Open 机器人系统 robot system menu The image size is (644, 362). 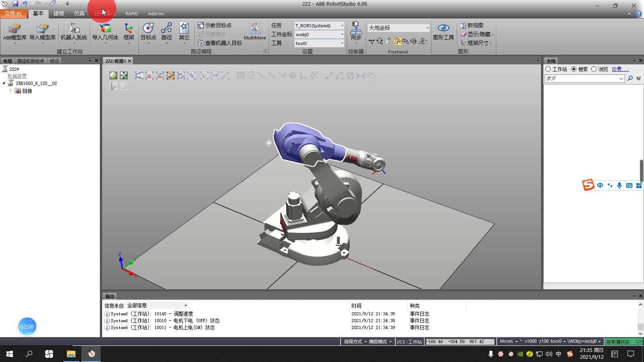pos(74,32)
